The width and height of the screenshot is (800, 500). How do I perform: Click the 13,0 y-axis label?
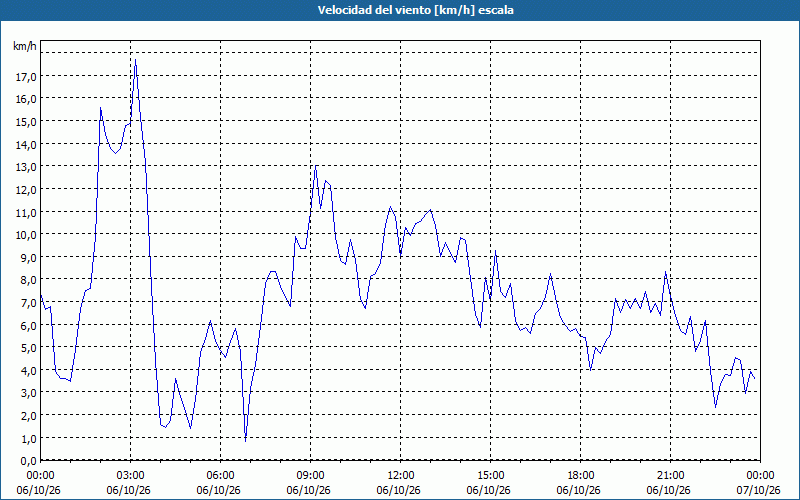tap(26, 167)
